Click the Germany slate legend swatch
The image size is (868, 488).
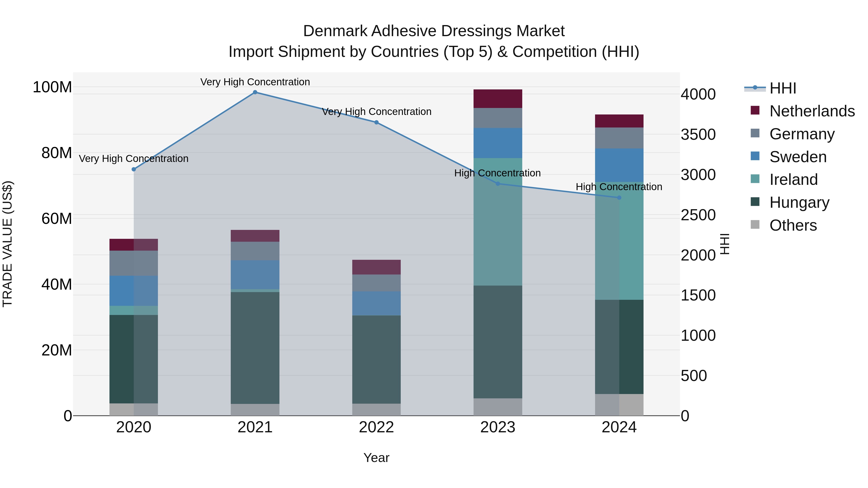[x=755, y=133]
